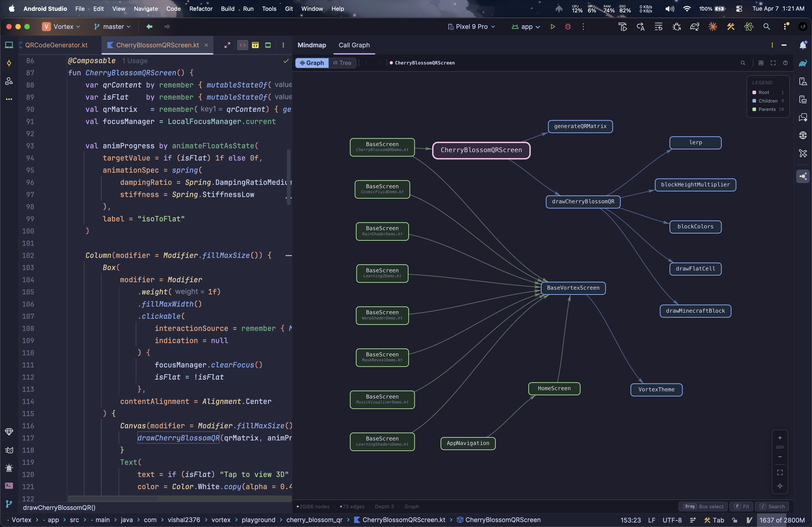Click the Search button in the graph panel
This screenshot has width=812, height=527.
772,506
